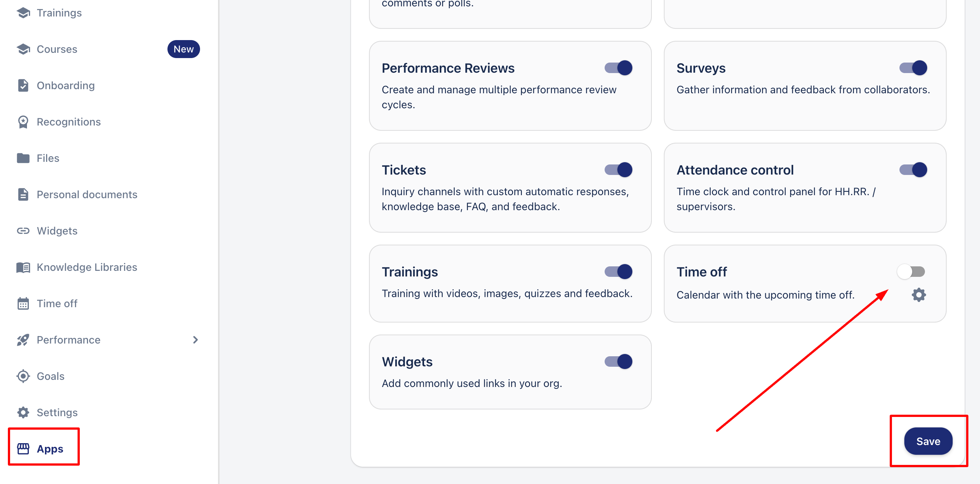This screenshot has height=484, width=980.
Task: Enable the Time off app toggle
Action: (911, 272)
